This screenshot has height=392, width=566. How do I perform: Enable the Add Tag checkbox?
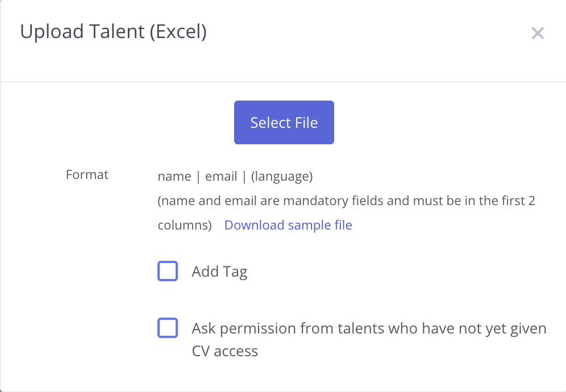pos(168,272)
